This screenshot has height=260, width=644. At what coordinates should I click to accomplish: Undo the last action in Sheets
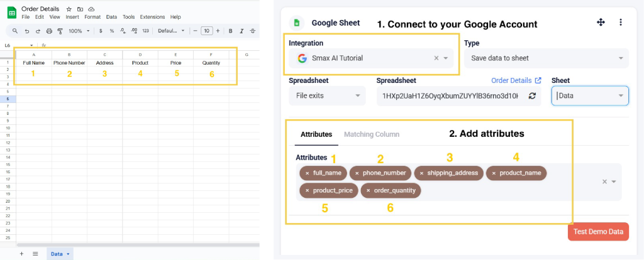pos(26,31)
